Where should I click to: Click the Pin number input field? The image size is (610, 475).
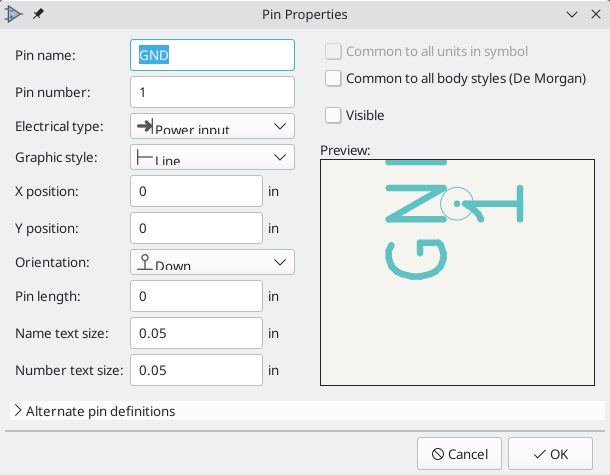(212, 92)
